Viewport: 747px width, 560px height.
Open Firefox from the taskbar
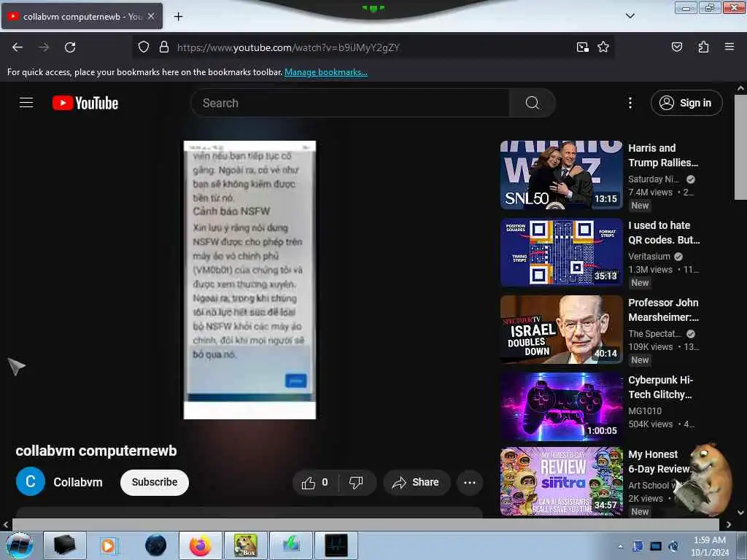pos(201,545)
